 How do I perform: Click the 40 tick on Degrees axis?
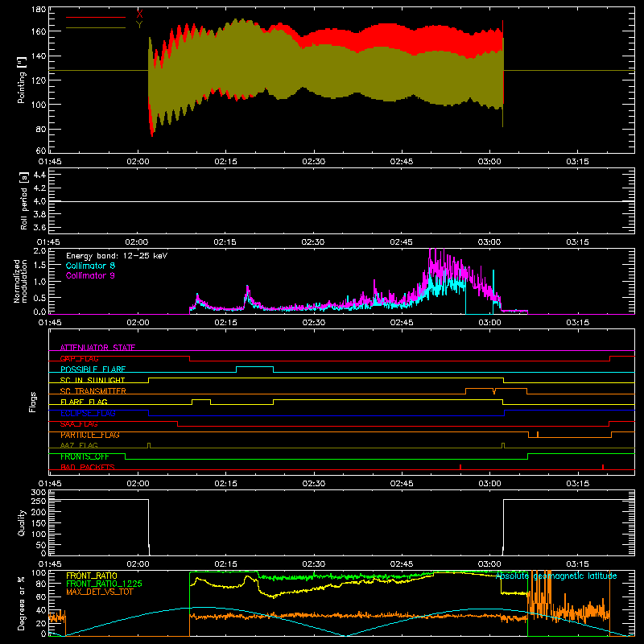coord(41,610)
